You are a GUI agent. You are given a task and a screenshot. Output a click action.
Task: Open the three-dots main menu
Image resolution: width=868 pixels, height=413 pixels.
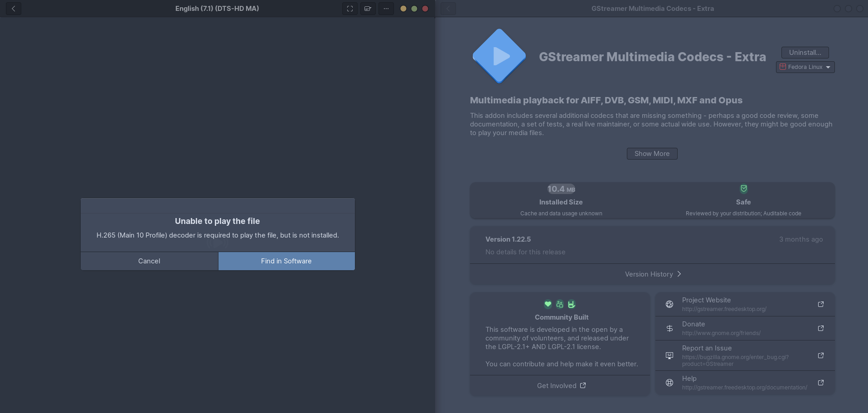click(x=386, y=9)
